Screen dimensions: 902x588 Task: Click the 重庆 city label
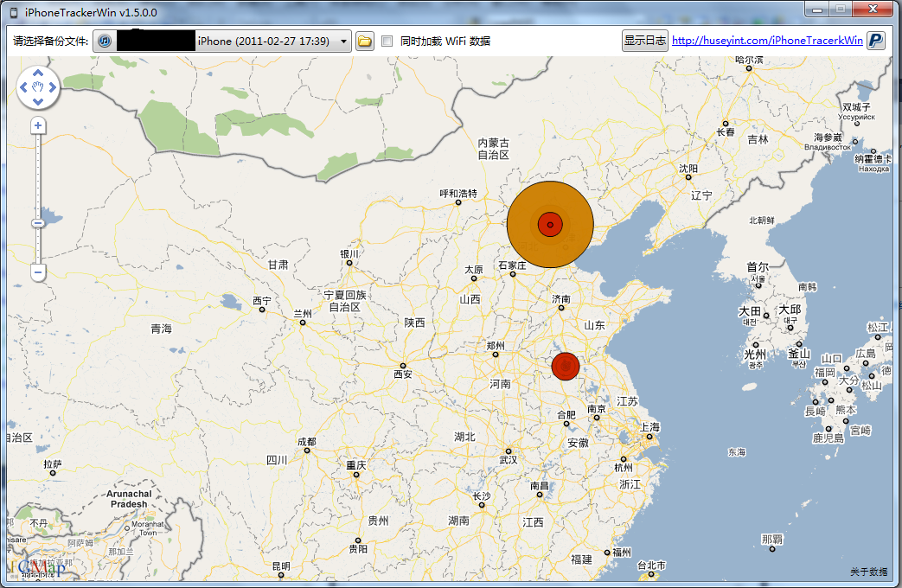(356, 465)
